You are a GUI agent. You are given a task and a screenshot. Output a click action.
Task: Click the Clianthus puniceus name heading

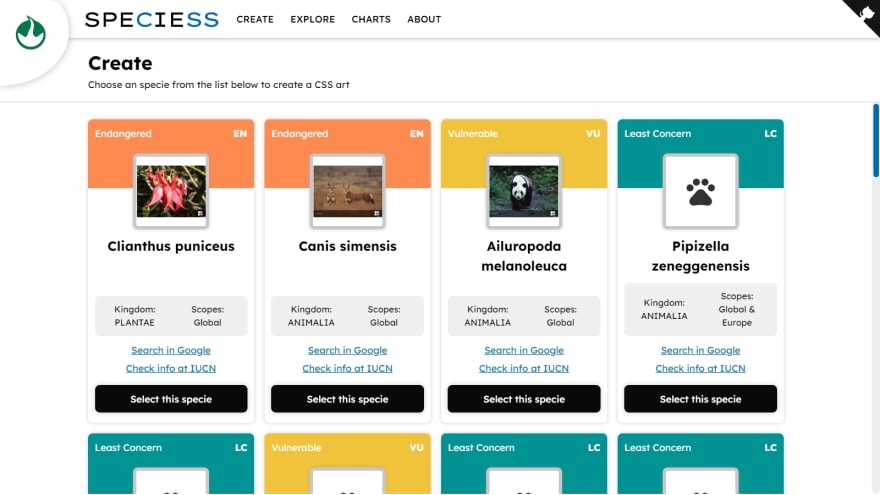(x=171, y=246)
